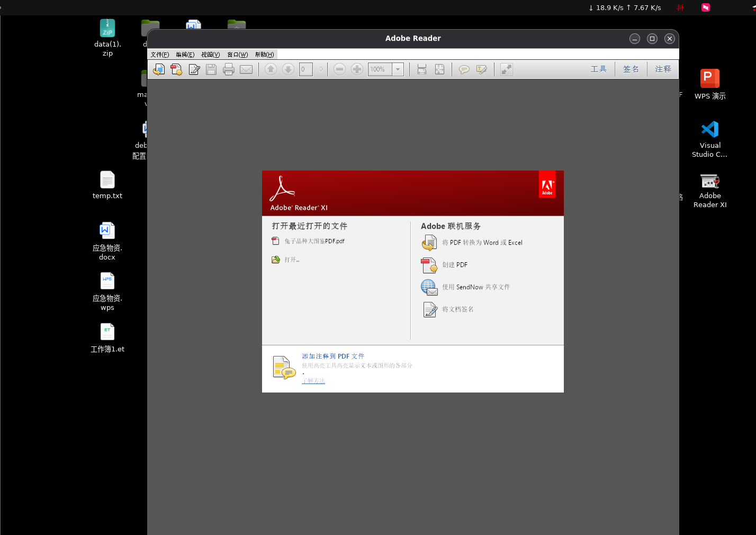Screen dimensions: 756x535
Task: Click the fit width scrolling icon
Action: 422,69
